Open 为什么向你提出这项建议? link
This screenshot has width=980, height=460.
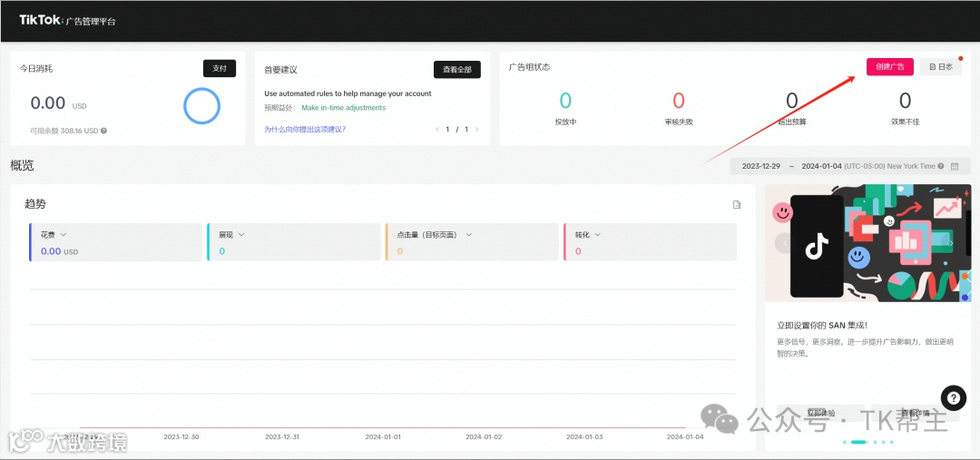(x=305, y=130)
